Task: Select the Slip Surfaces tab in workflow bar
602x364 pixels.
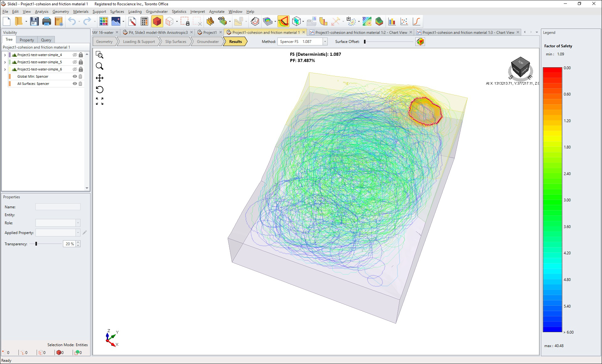Action: coord(176,41)
